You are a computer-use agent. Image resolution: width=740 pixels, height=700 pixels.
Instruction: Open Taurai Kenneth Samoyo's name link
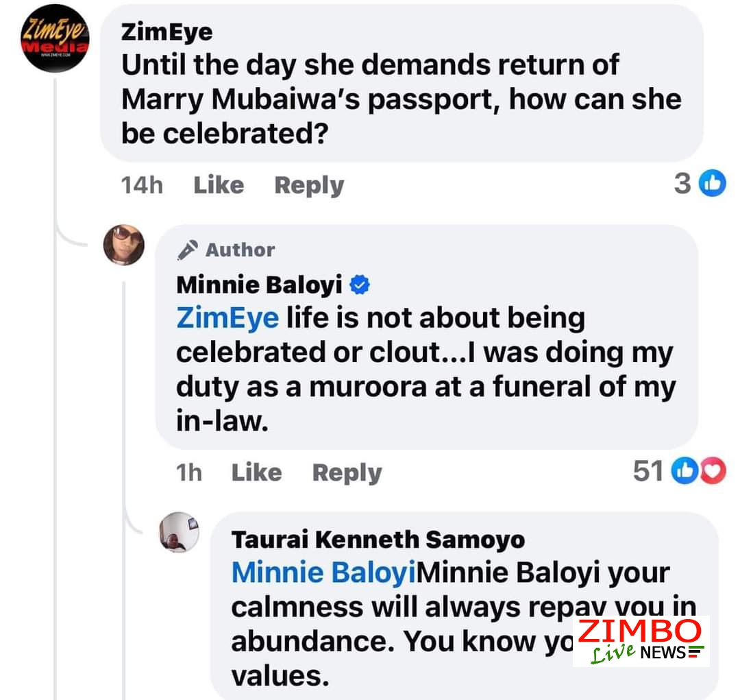[378, 540]
